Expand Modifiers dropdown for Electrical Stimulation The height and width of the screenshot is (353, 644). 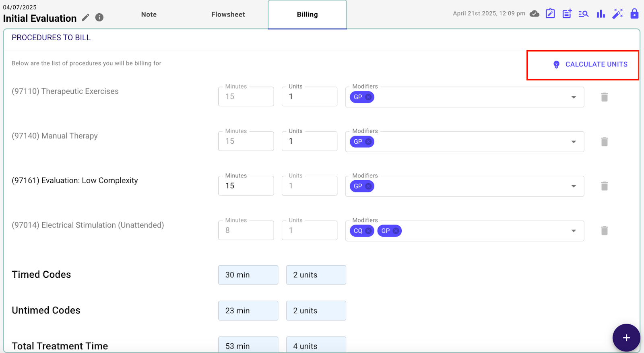(x=574, y=231)
